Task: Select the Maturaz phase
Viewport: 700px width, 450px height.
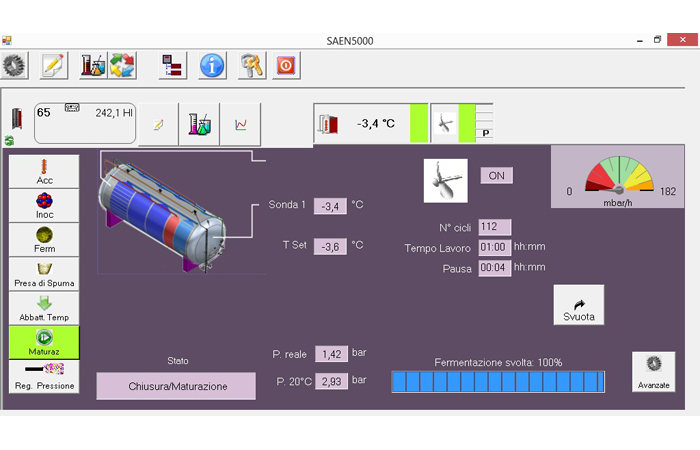Action: pyautogui.click(x=44, y=342)
